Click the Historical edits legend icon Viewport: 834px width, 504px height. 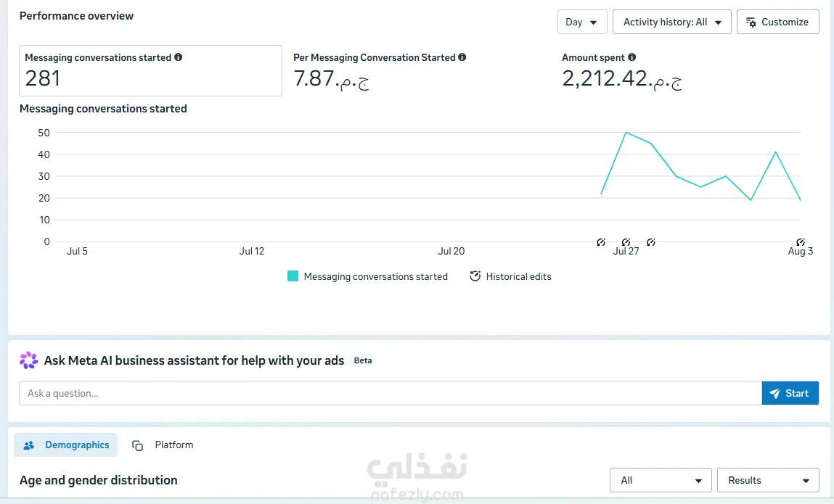[x=475, y=276]
